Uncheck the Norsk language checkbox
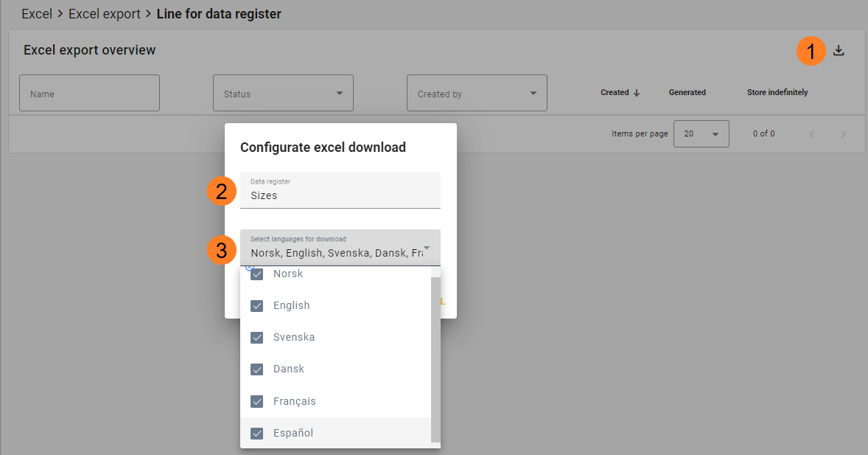Viewport: 868px width, 455px height. 257,274
